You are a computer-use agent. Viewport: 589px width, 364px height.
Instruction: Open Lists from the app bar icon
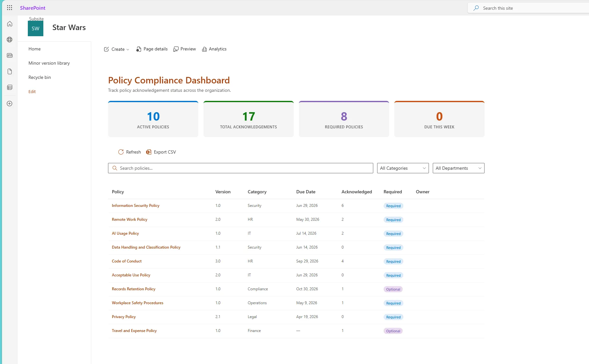[10, 87]
